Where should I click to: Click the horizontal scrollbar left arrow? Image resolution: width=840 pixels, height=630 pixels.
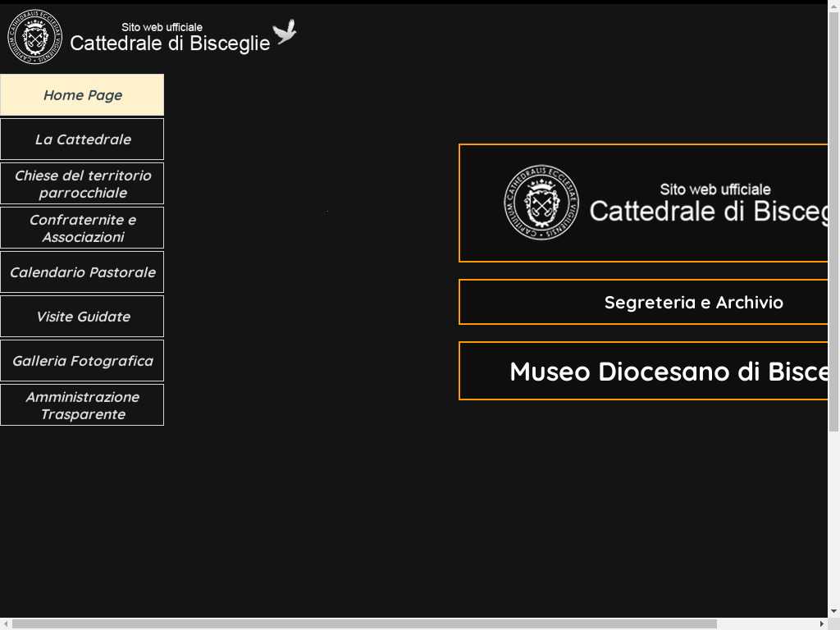point(6,623)
